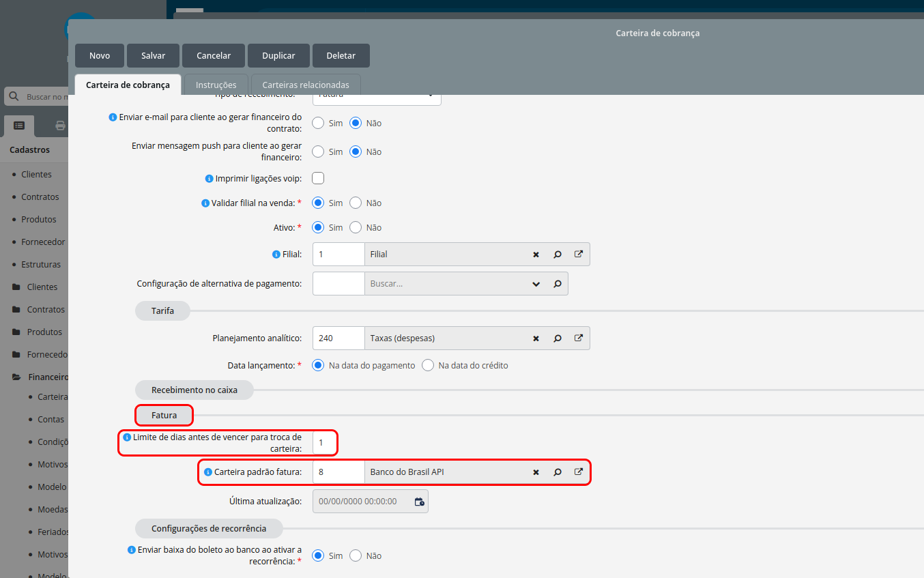The height and width of the screenshot is (578, 924).
Task: Switch to the Instruções tab
Action: click(216, 85)
